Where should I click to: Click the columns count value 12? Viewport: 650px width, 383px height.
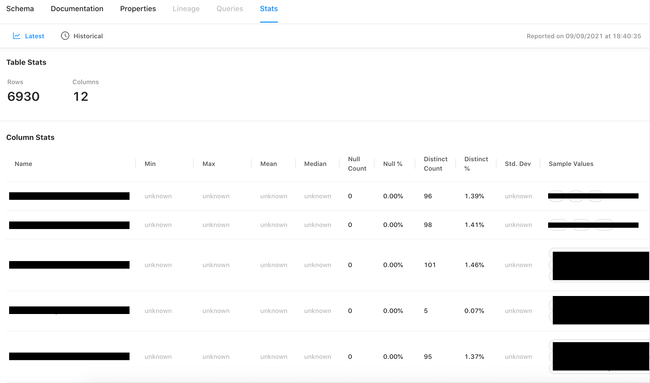[80, 97]
